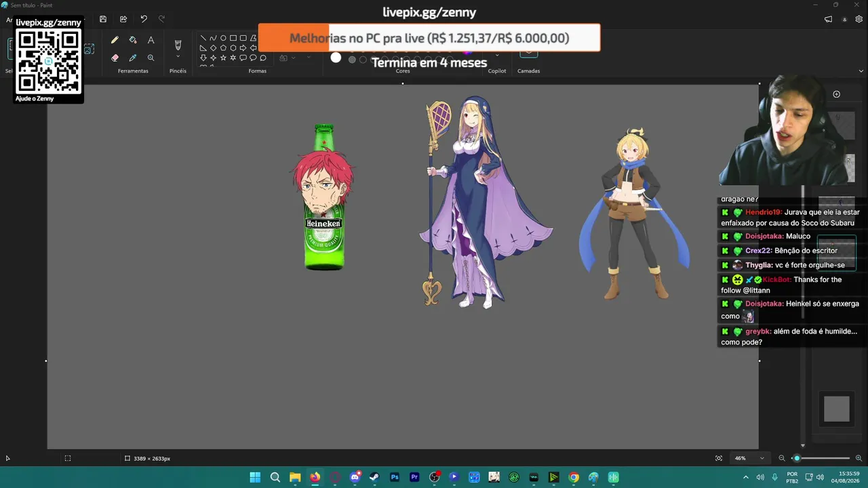Select the Color picker eyedropper tool
This screenshot has width=868, height=488.
click(x=133, y=58)
